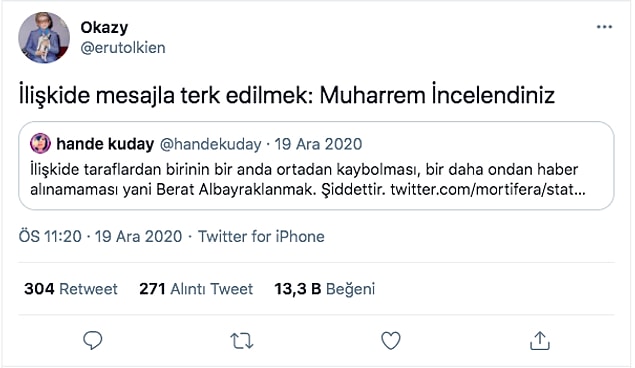Open Okazy's profile avatar
This screenshot has width=635, height=368.
[x=44, y=38]
